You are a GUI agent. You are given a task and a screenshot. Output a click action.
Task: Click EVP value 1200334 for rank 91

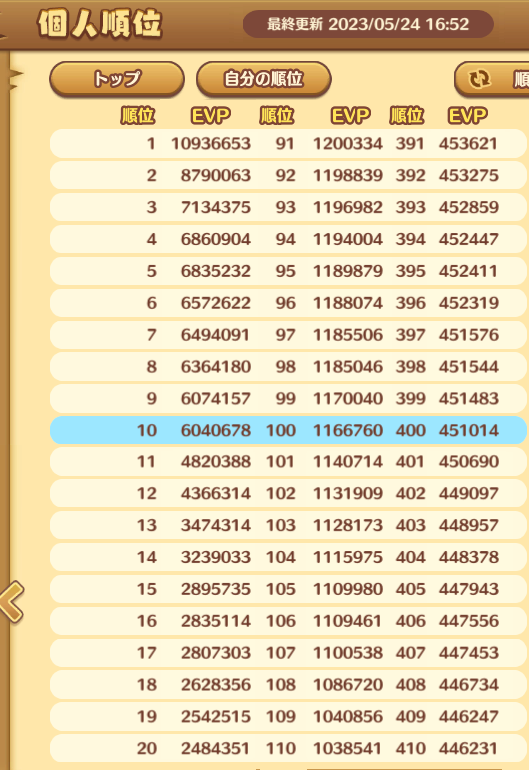point(348,143)
